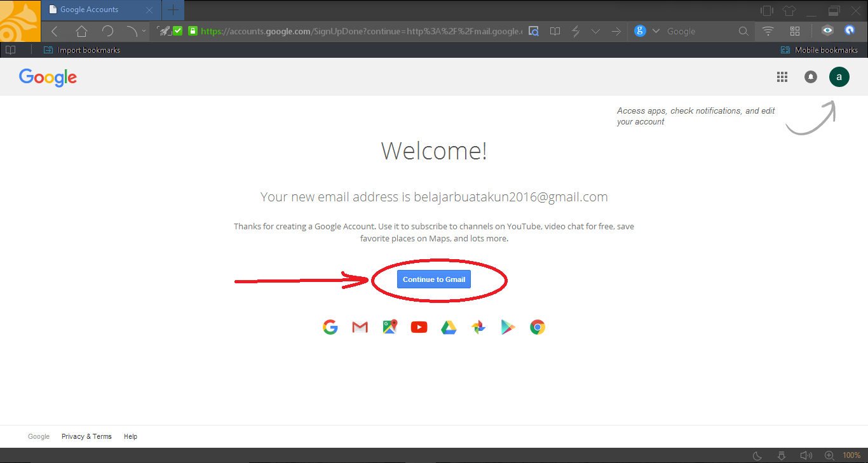Click the go arrow in address bar
The height and width of the screenshot is (463, 868).
tap(616, 31)
